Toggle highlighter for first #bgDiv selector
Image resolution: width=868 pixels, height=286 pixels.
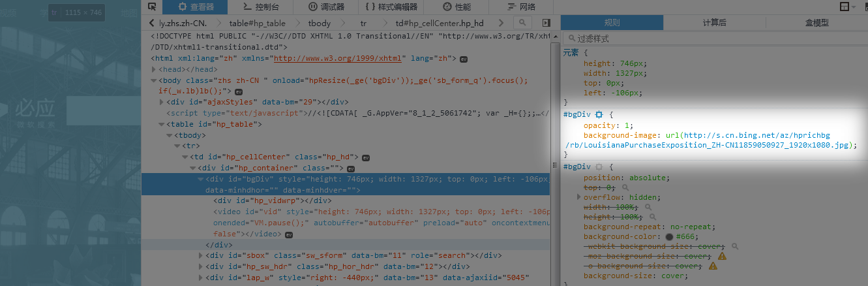pyautogui.click(x=599, y=115)
